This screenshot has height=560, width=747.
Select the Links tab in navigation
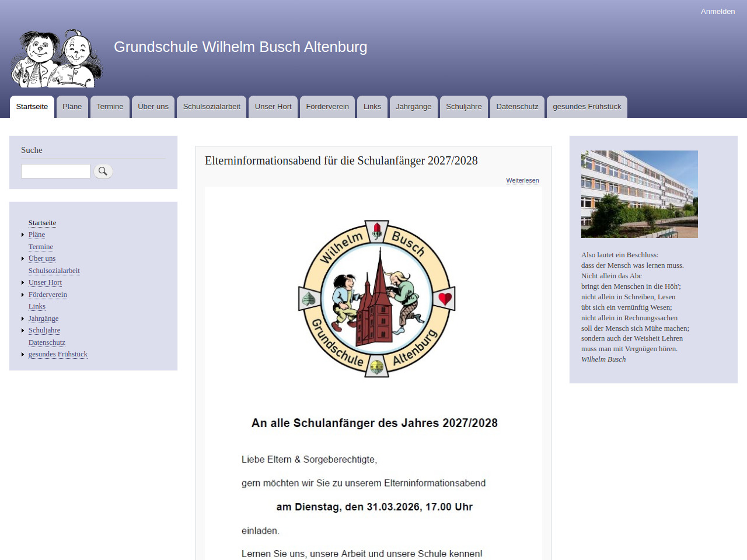click(372, 107)
